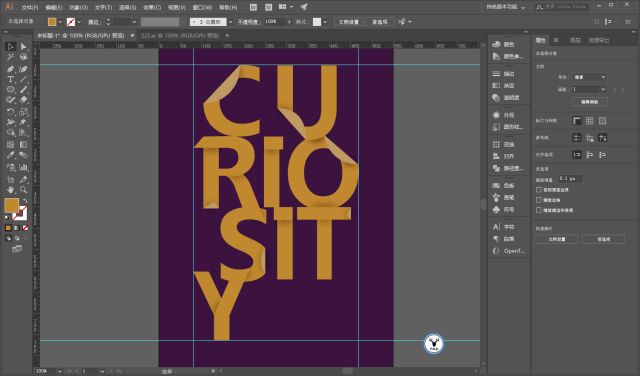
Task: Expand the units dropdown in Properties panel
Action: (x=590, y=77)
